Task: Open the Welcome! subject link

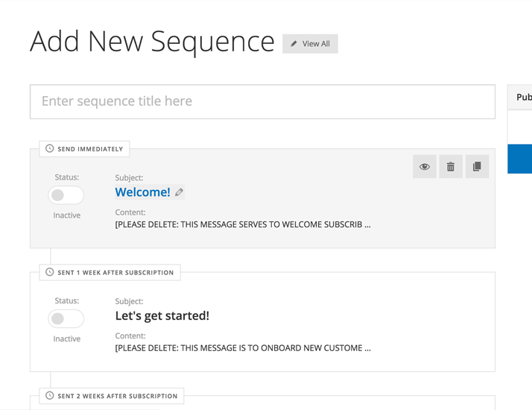Action: tap(142, 192)
